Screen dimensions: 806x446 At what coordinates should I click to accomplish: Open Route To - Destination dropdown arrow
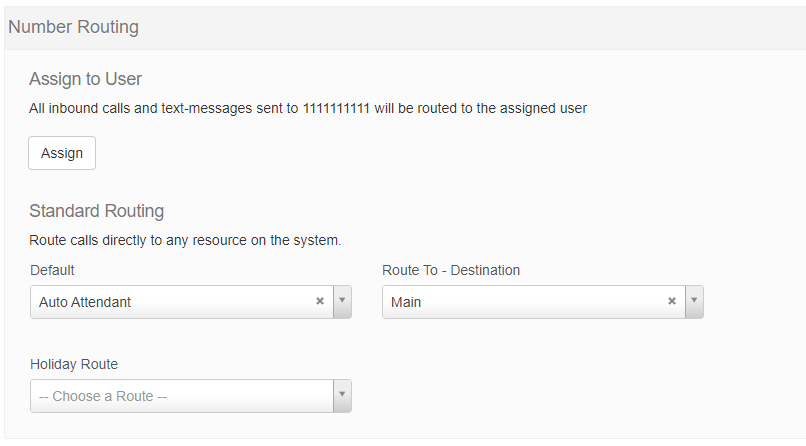tap(694, 301)
